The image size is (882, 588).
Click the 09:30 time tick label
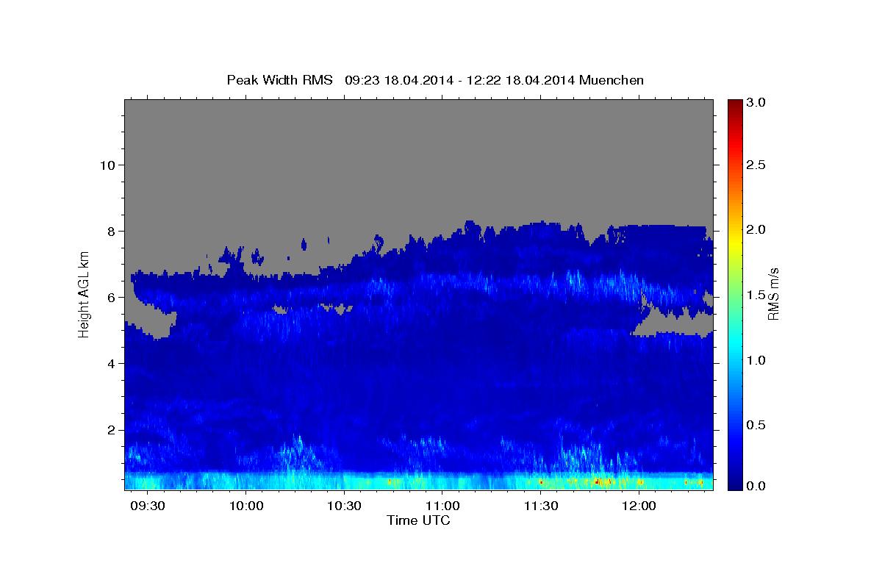click(x=148, y=506)
